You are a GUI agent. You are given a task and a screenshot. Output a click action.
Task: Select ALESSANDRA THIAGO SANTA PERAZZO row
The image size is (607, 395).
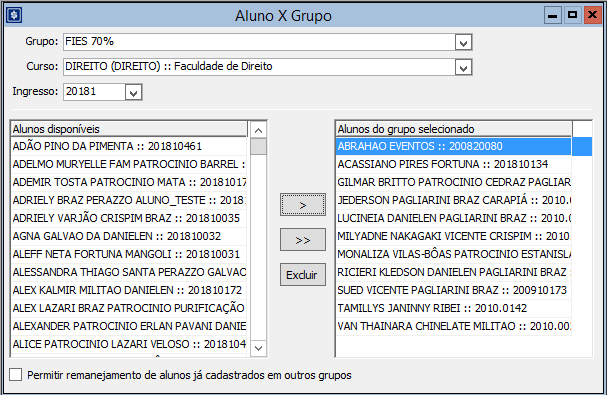tap(129, 272)
